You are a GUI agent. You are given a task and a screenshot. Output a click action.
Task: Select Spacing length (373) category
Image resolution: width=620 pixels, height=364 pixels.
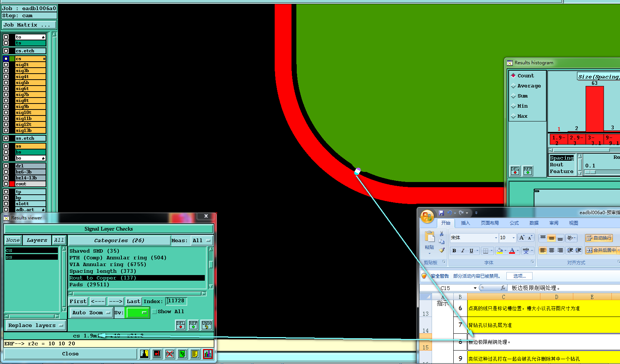point(103,271)
